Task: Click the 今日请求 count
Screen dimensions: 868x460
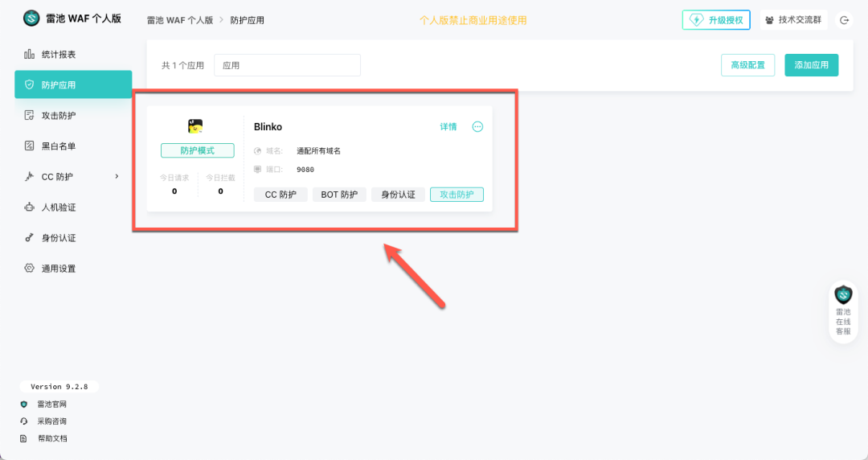Action: [174, 191]
